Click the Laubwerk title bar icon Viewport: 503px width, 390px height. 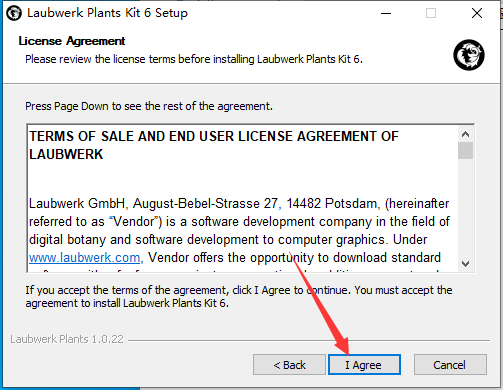pos(14,13)
